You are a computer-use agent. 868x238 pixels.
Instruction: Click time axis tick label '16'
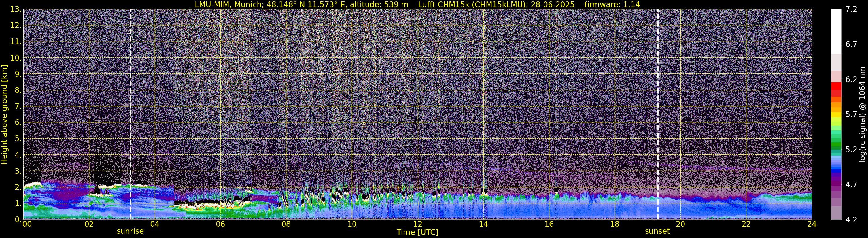click(549, 224)
